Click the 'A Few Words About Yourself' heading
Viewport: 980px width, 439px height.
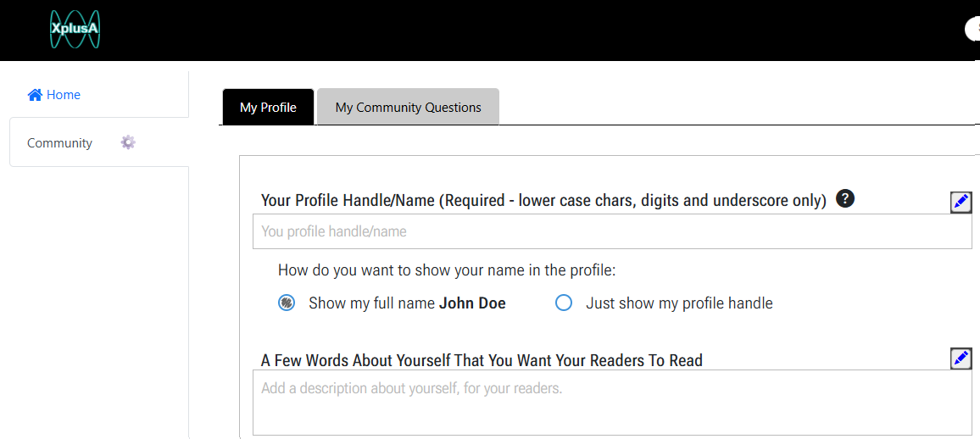(x=482, y=360)
